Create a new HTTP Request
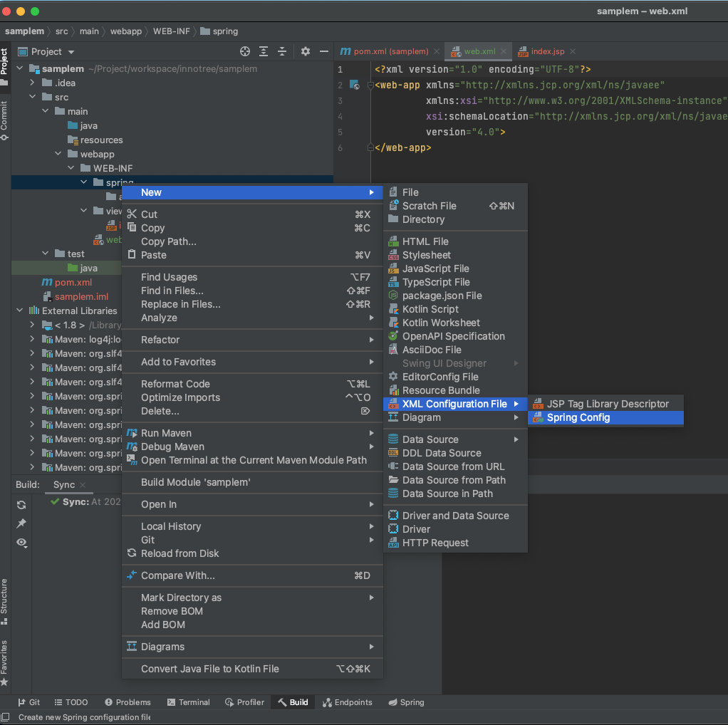 pyautogui.click(x=455, y=543)
